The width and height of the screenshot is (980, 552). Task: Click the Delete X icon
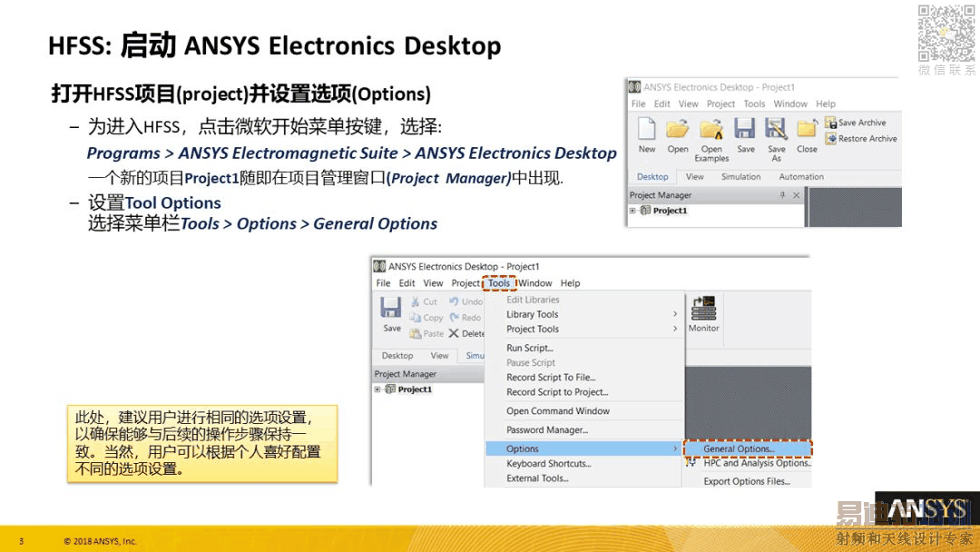coord(454,333)
